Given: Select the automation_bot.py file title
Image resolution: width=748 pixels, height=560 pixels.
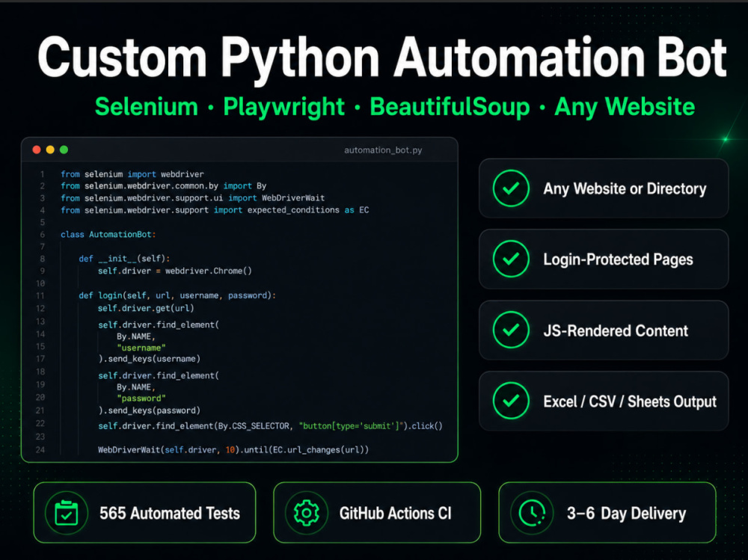Looking at the screenshot, I should click(x=383, y=150).
